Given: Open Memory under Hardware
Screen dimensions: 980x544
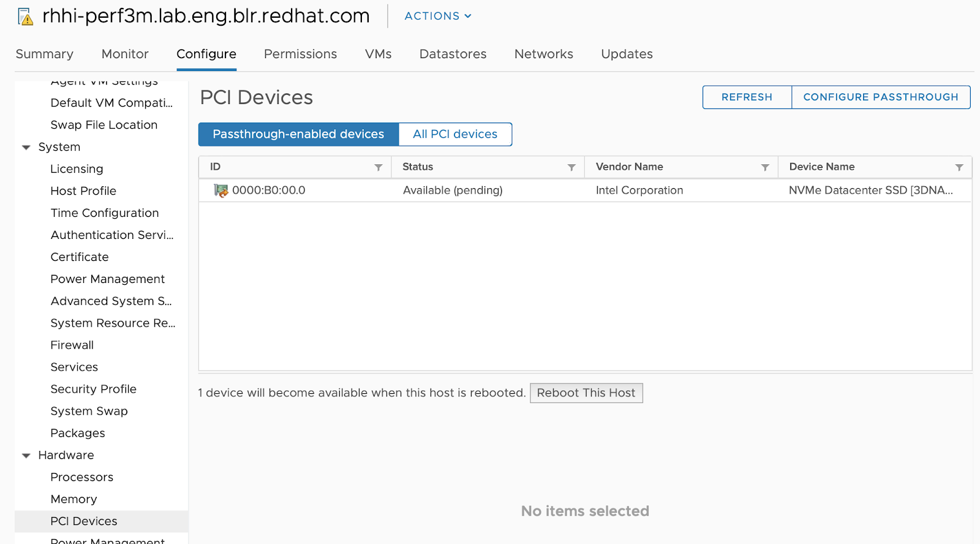Looking at the screenshot, I should click(x=74, y=500).
